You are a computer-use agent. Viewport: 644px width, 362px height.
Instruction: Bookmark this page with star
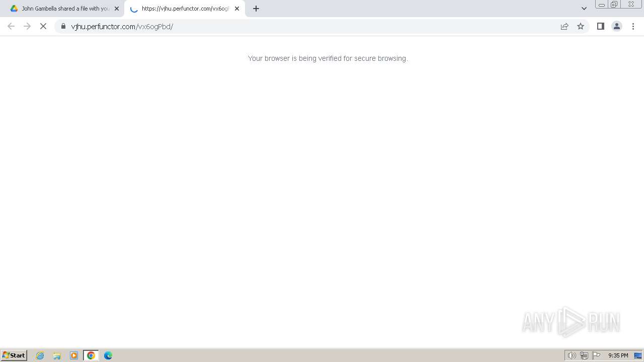tap(581, 26)
